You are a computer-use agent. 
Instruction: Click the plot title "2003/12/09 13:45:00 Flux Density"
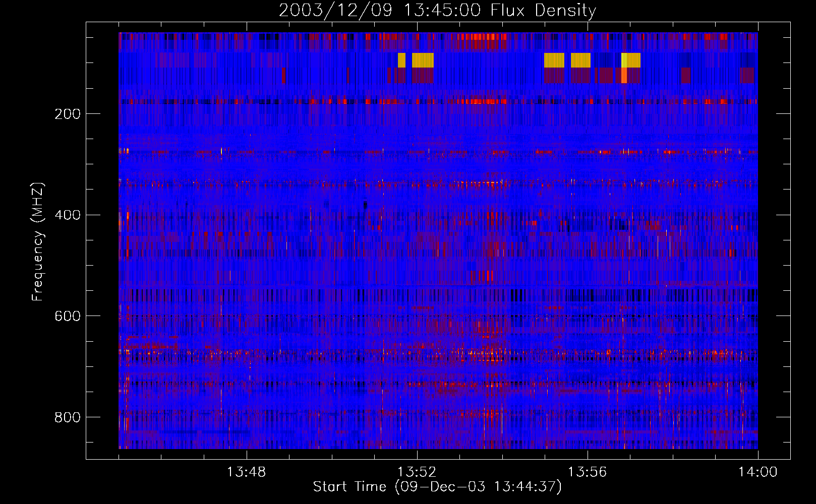click(x=437, y=11)
